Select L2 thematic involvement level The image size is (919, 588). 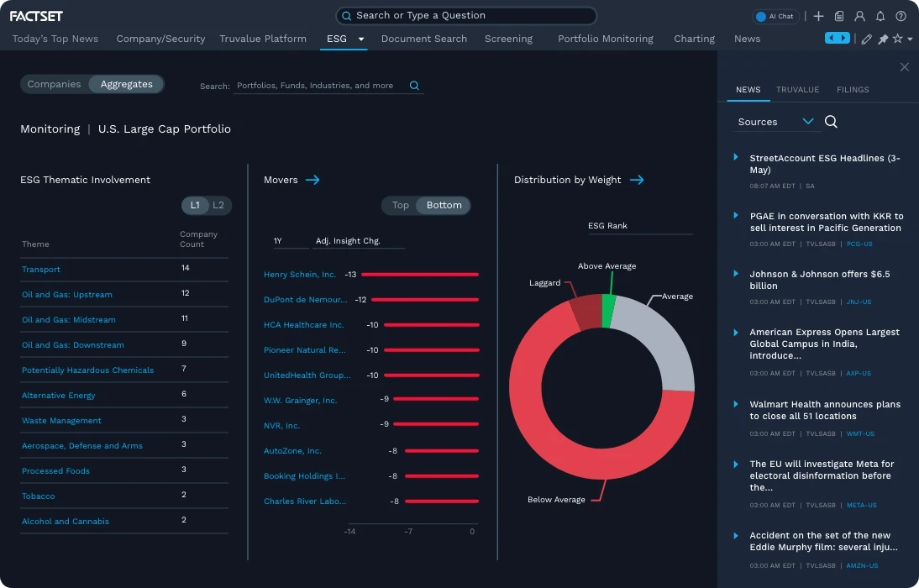[x=217, y=205]
